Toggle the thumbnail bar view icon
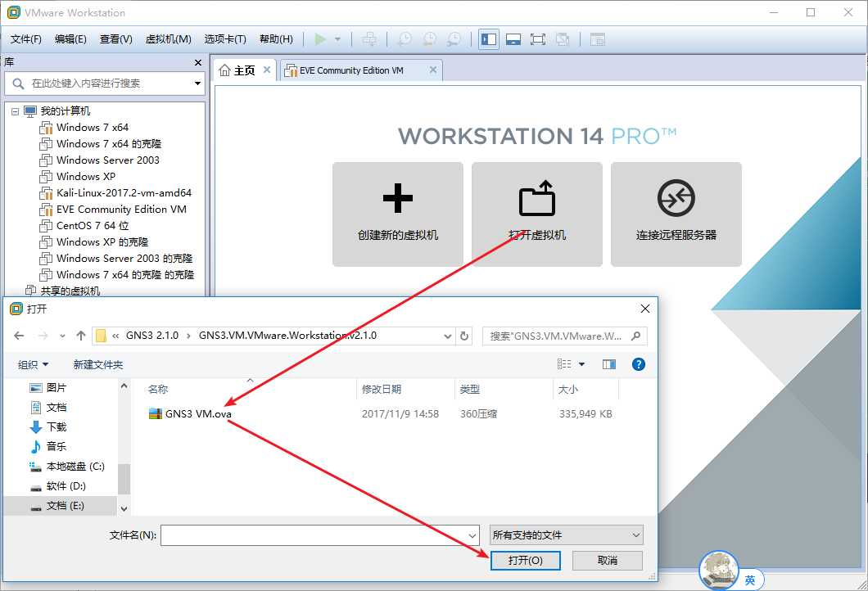 tap(513, 39)
